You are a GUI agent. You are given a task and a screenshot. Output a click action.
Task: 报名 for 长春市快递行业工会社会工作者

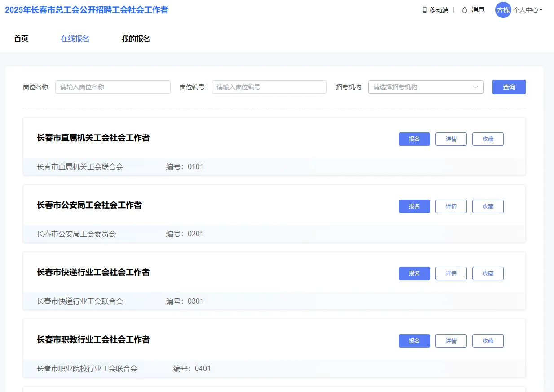[414, 274]
